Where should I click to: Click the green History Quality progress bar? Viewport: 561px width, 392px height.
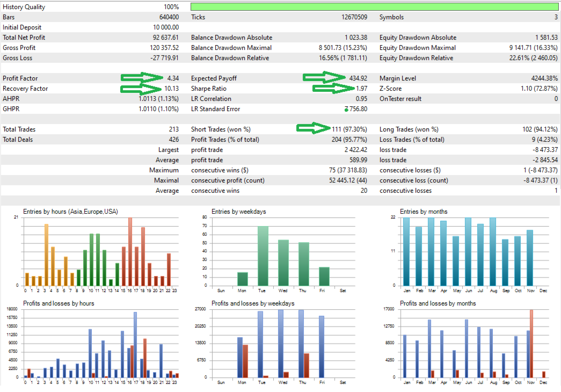point(374,7)
